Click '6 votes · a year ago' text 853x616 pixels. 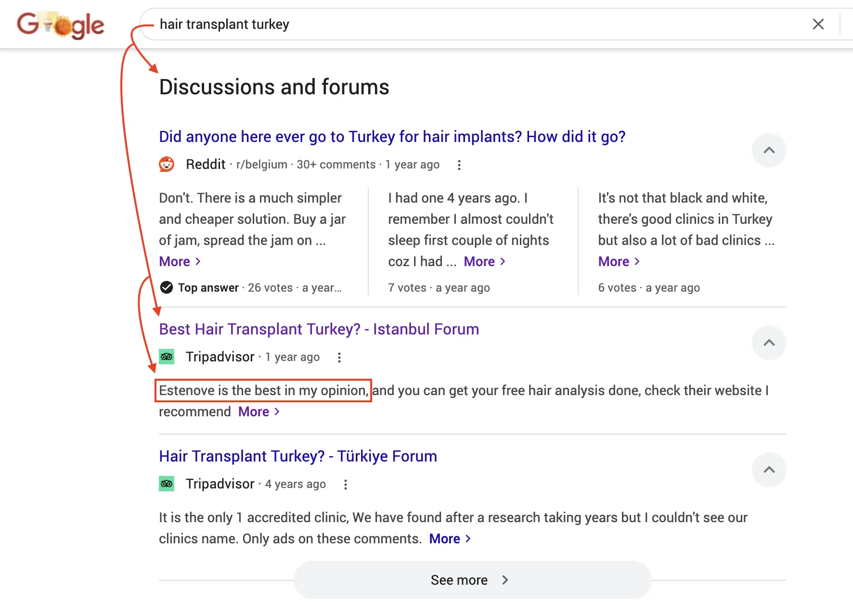click(x=649, y=288)
